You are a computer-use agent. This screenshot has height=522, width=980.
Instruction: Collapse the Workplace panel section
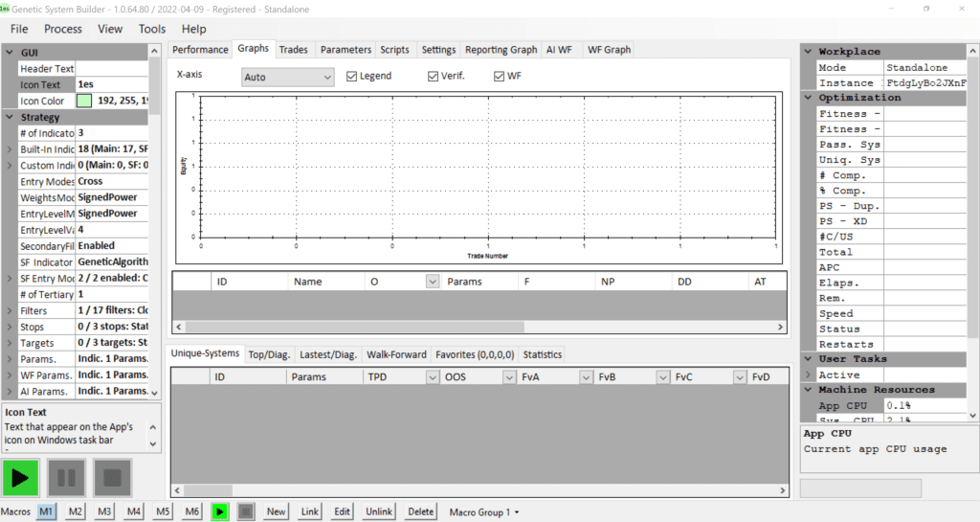[807, 52]
